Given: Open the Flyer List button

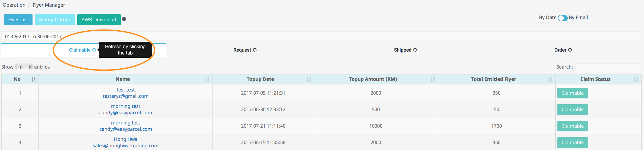Looking at the screenshot, I should [18, 20].
